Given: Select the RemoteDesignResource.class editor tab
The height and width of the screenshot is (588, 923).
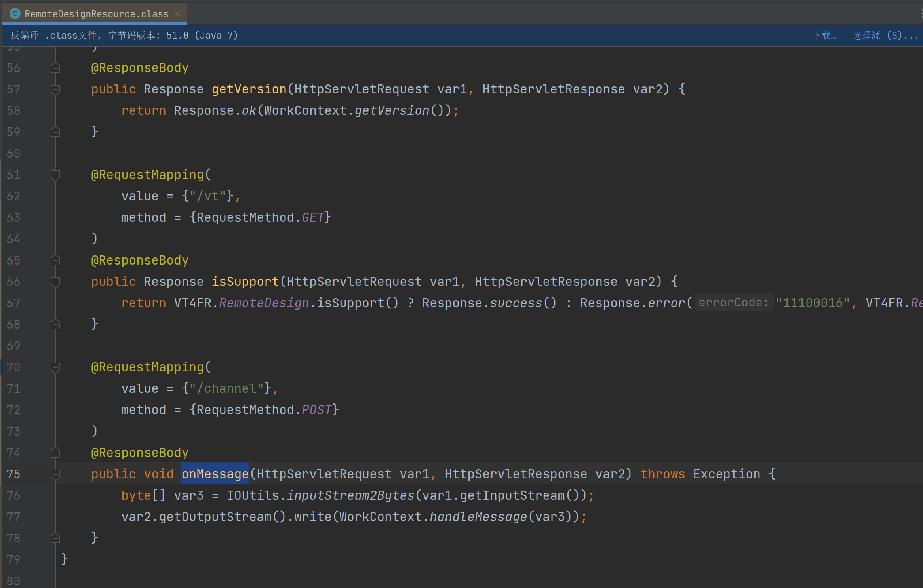Looking at the screenshot, I should pos(96,14).
